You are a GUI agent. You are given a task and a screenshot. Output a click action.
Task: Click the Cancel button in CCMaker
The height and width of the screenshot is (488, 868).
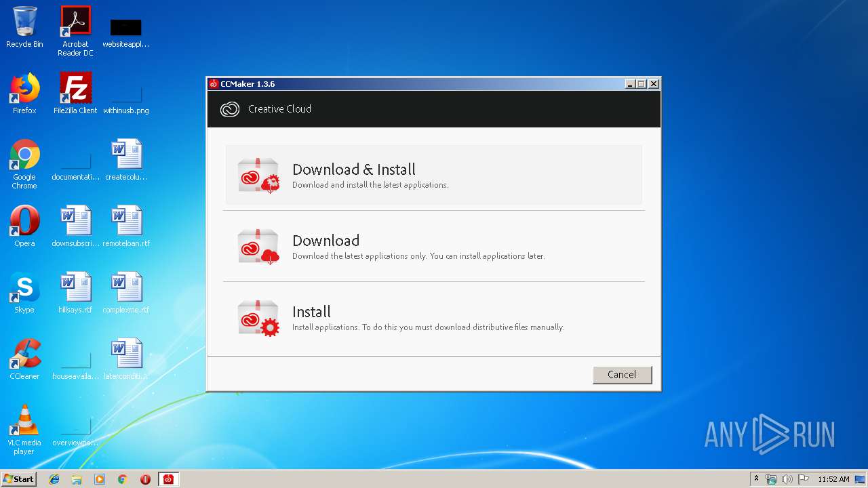pos(622,375)
